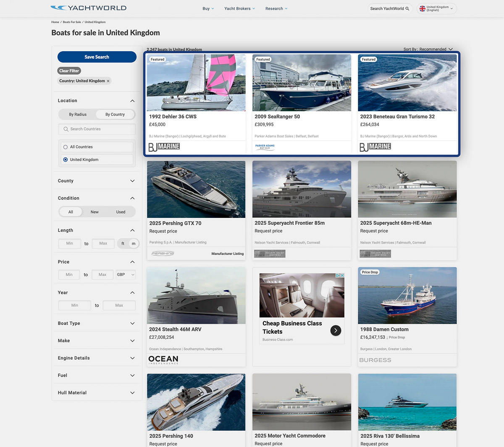Click the YachtWorld logo
Image resolution: width=504 pixels, height=447 pixels.
tap(88, 8)
